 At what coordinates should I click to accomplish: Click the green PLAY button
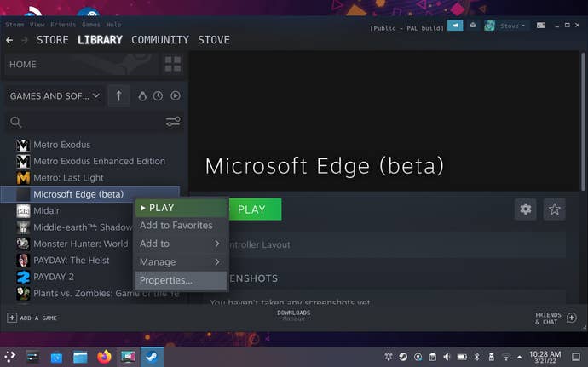pos(255,209)
